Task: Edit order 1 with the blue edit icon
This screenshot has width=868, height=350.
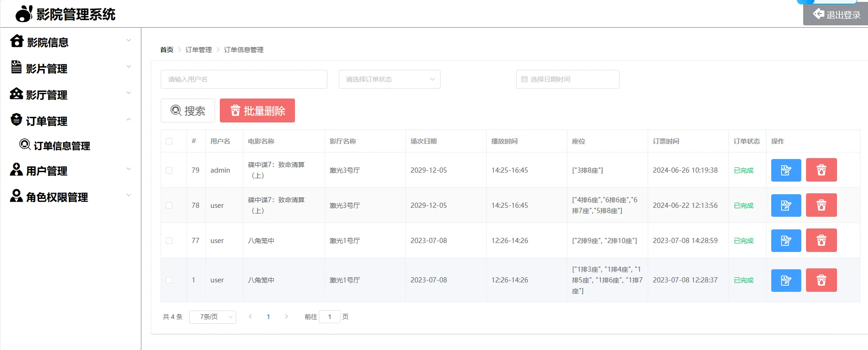Action: click(x=786, y=280)
